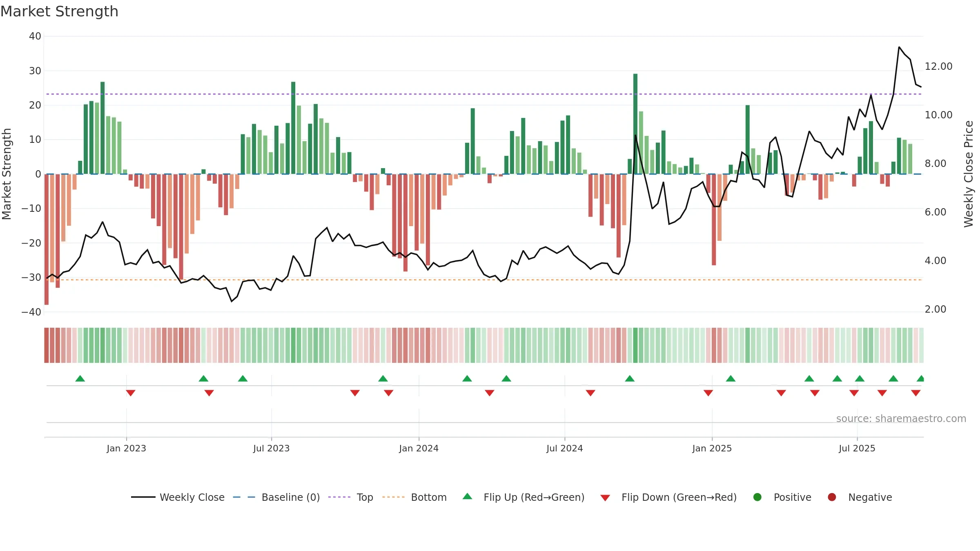
Task: Click the Weekly Close line peak above 12.00
Action: coord(899,47)
